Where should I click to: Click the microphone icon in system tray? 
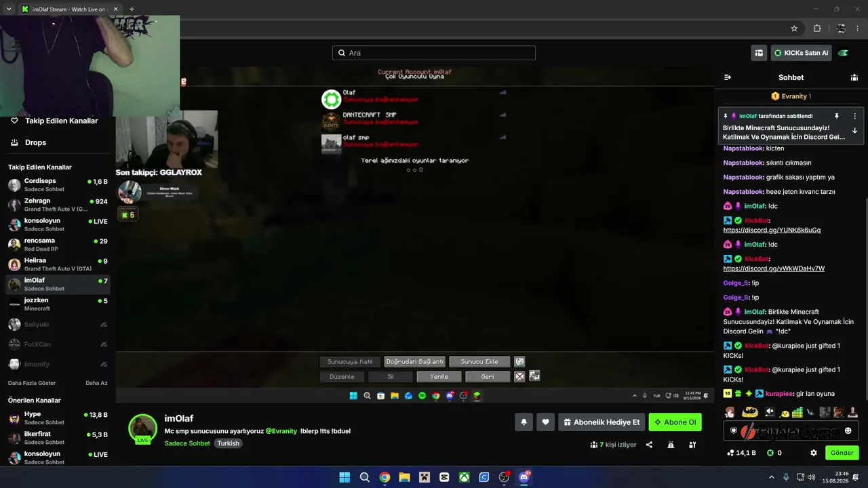click(x=786, y=477)
